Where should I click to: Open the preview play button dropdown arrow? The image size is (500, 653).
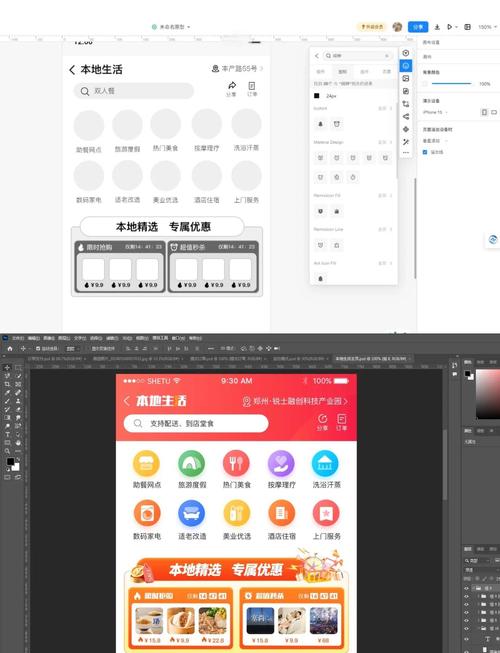pyautogui.click(x=456, y=27)
